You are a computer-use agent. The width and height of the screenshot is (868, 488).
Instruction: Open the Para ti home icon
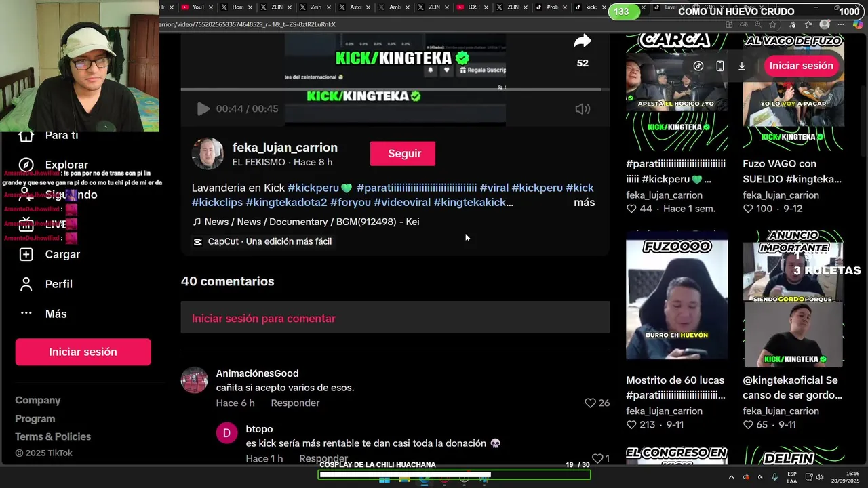[26, 136]
